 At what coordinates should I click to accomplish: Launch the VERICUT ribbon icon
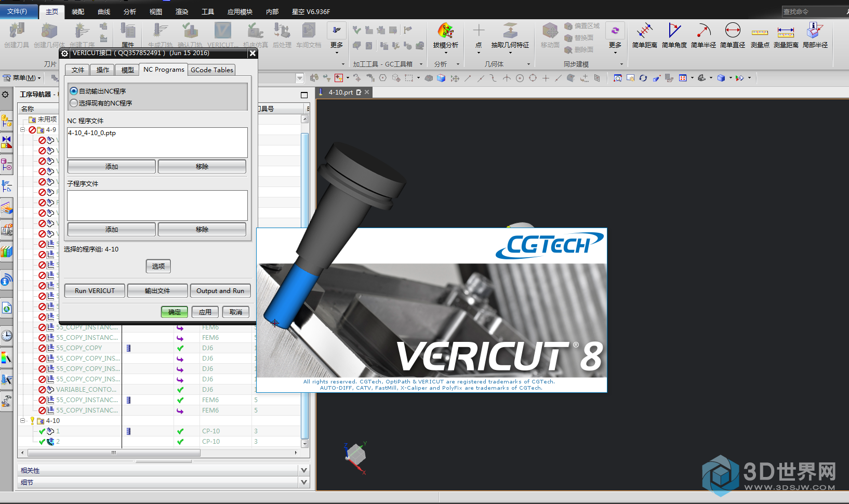tap(222, 35)
